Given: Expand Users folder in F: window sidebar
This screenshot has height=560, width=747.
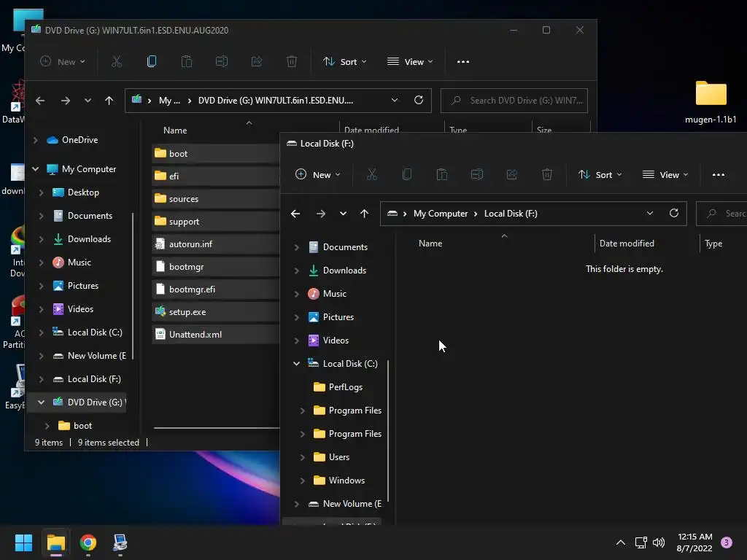Looking at the screenshot, I should click(303, 457).
